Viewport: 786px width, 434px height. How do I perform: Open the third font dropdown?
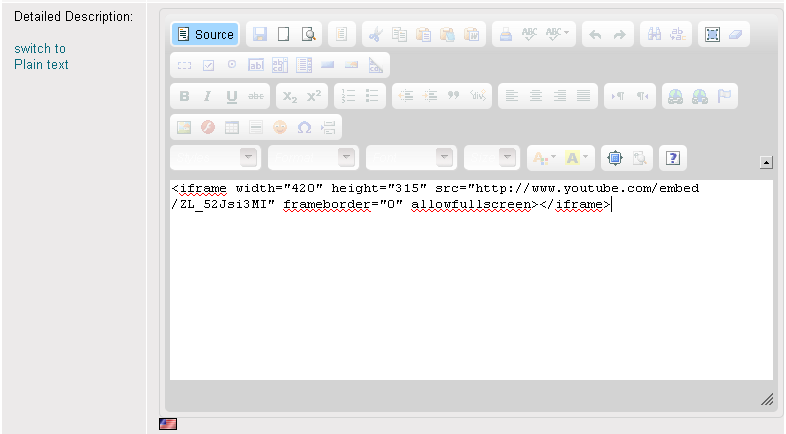tap(412, 157)
